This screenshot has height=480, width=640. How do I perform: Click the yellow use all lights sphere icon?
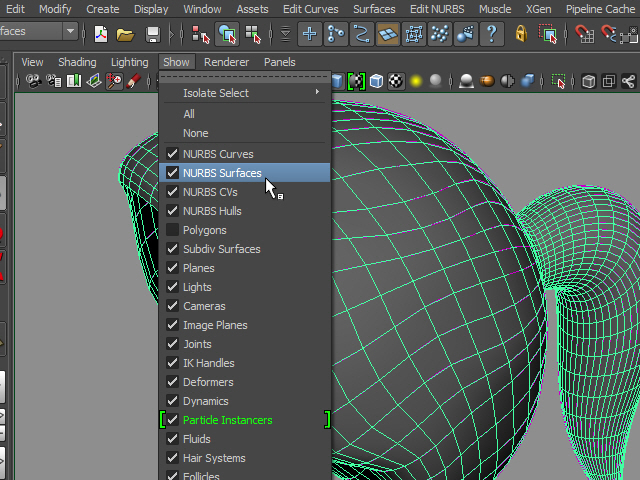pos(415,81)
